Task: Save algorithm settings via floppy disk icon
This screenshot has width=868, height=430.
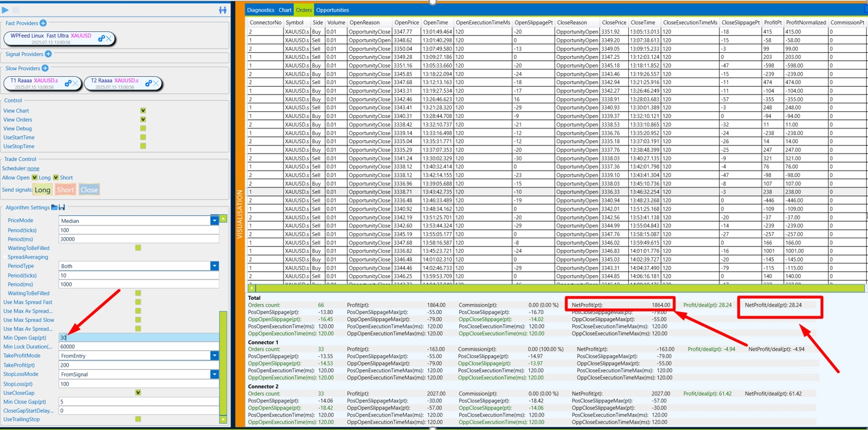Action: click(x=61, y=208)
